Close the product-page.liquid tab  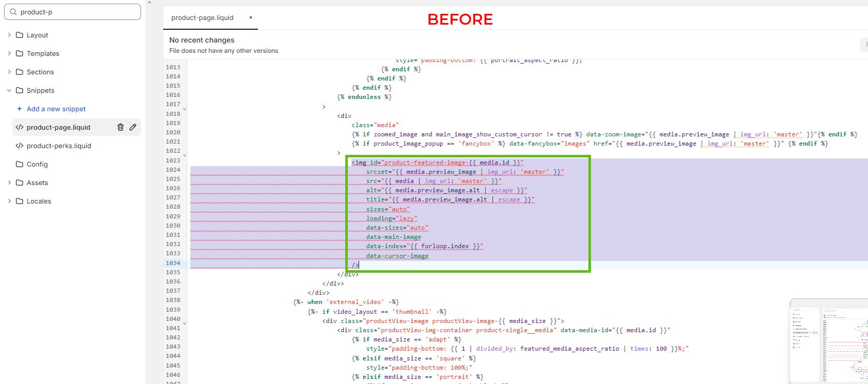(x=251, y=17)
